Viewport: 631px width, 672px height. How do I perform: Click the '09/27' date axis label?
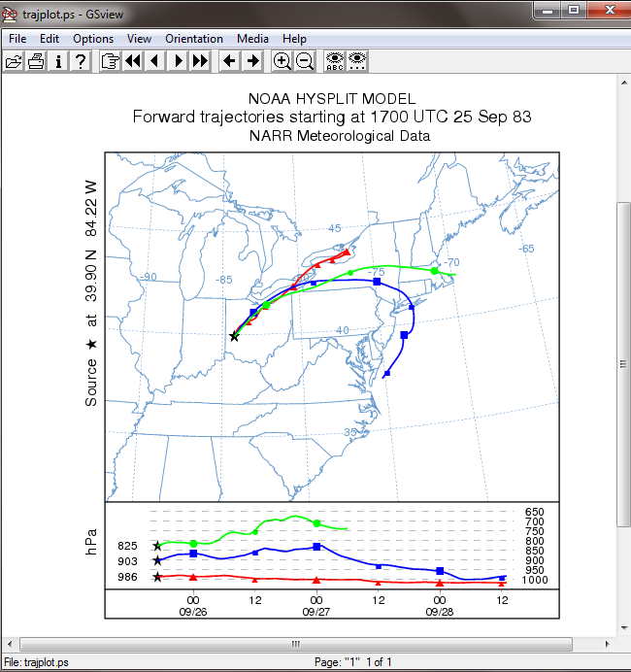click(316, 612)
